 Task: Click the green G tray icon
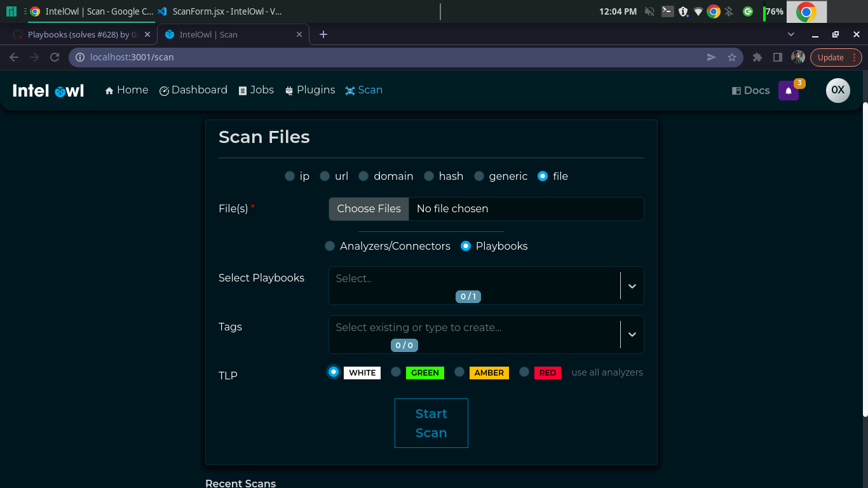[748, 11]
